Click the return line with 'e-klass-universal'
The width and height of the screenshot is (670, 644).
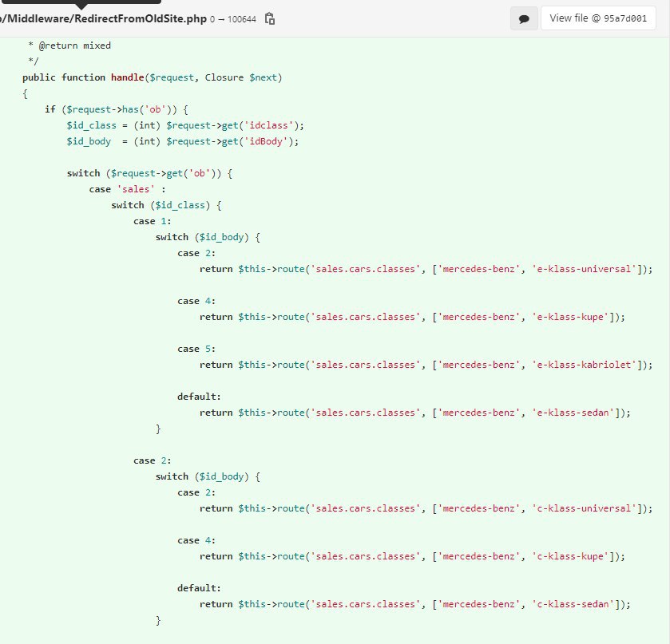tap(426, 269)
